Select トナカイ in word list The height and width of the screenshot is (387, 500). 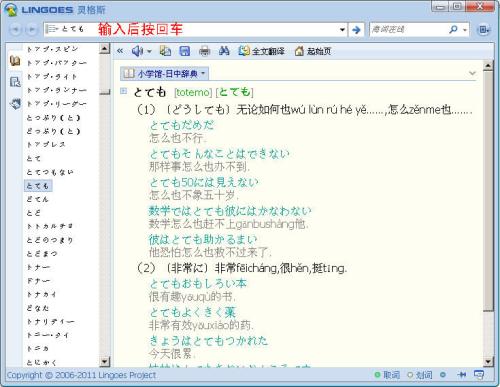[x=42, y=294]
